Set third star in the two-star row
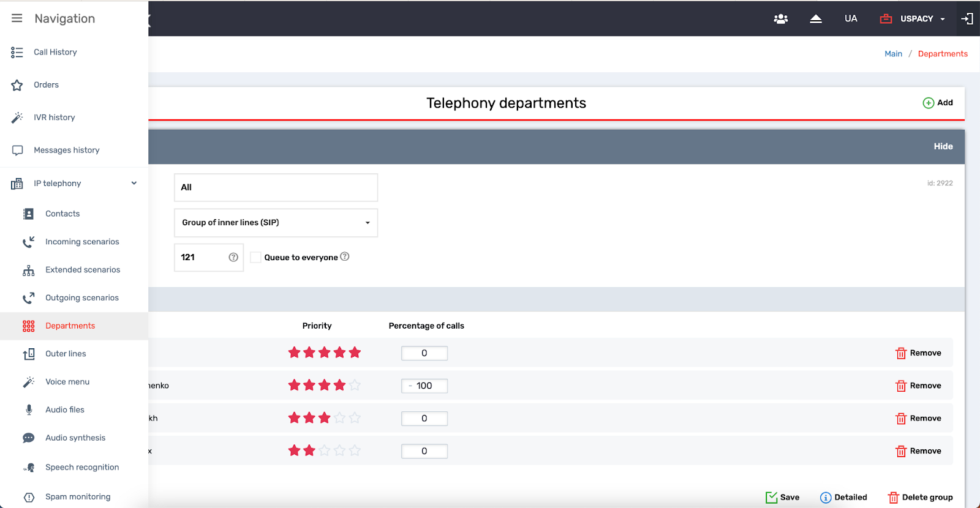Screen dimensions: 980x508 (x=325, y=450)
